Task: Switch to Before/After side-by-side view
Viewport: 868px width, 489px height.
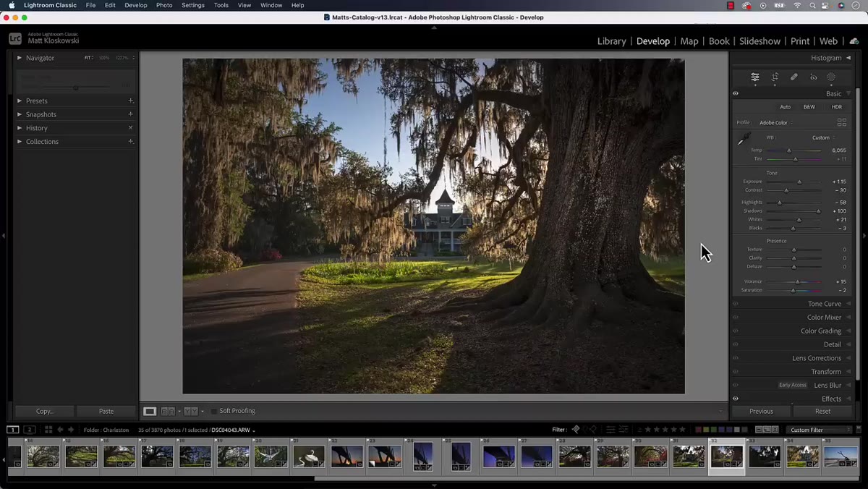Action: [168, 411]
